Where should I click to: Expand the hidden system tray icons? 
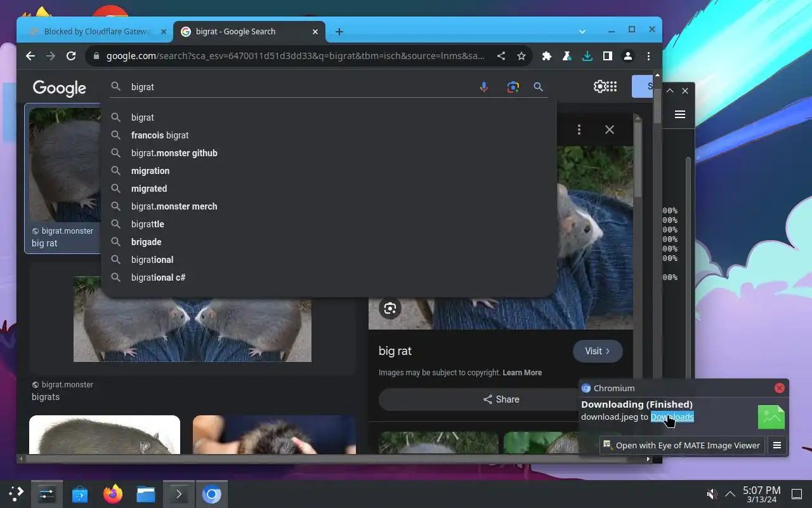730,494
